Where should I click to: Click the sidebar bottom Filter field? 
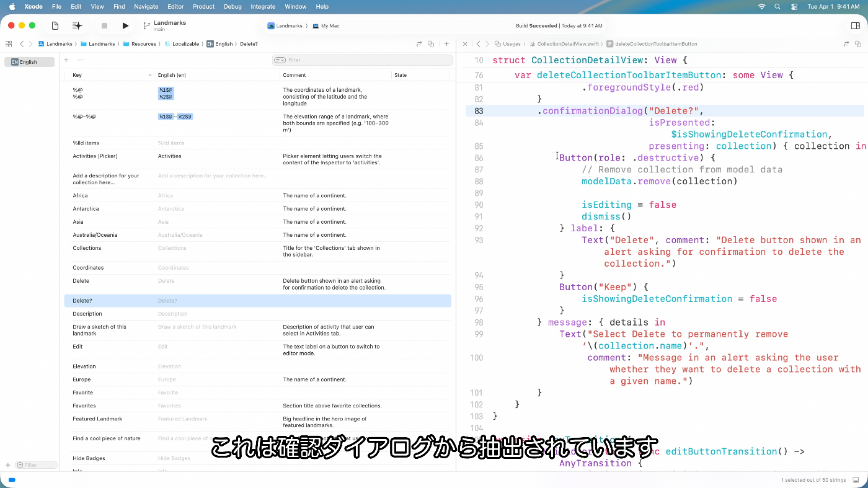click(36, 465)
